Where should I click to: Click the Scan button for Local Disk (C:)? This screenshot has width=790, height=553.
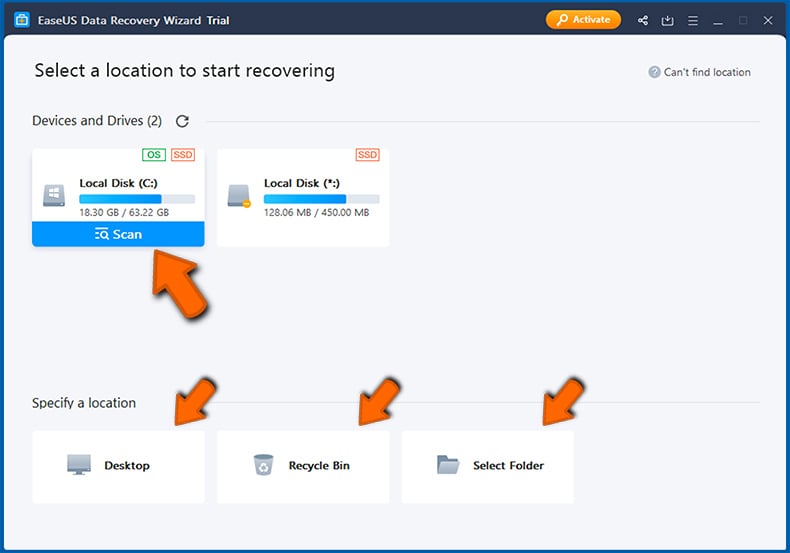118,234
